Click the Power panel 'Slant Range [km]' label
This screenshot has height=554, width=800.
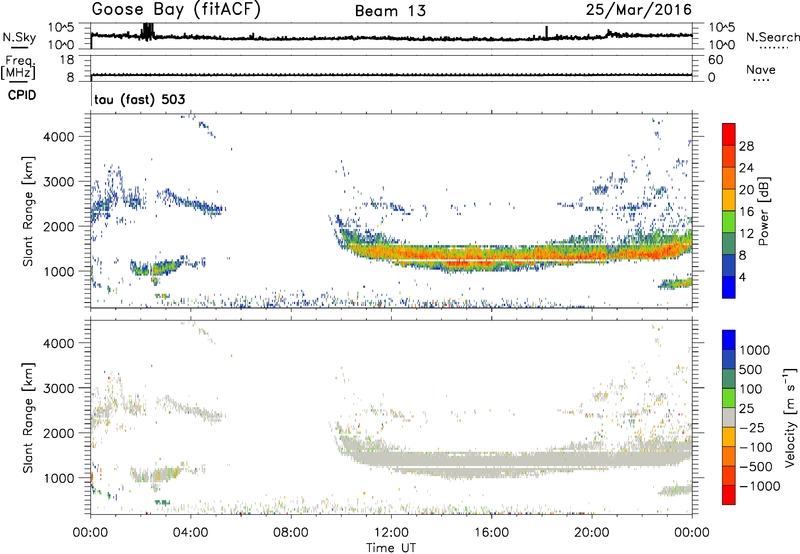coord(28,211)
